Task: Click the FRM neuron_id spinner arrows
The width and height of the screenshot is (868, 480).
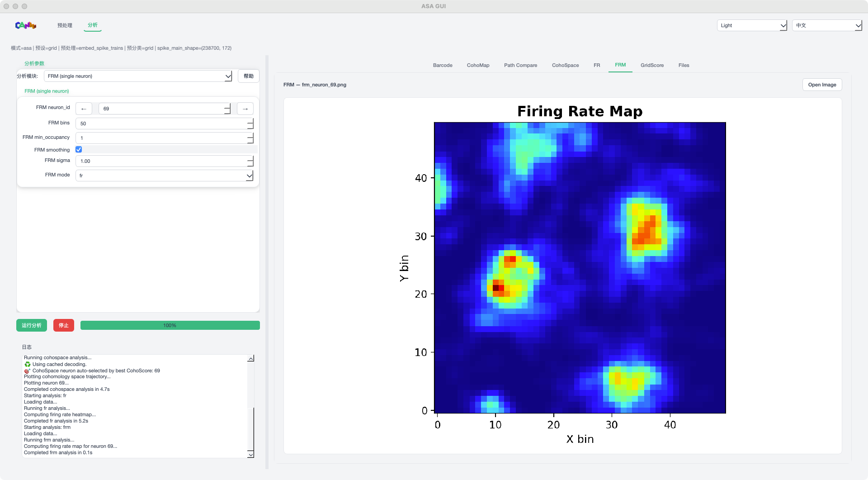Action: (227, 109)
